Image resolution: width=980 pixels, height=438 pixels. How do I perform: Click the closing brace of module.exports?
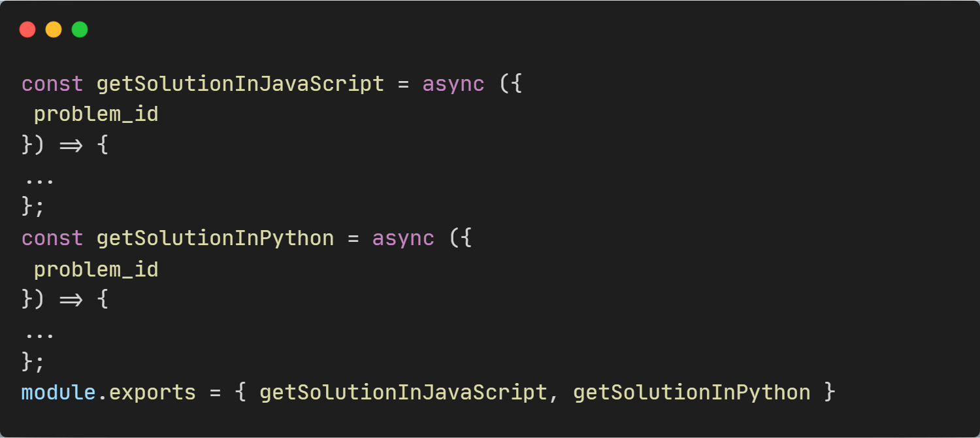point(830,392)
